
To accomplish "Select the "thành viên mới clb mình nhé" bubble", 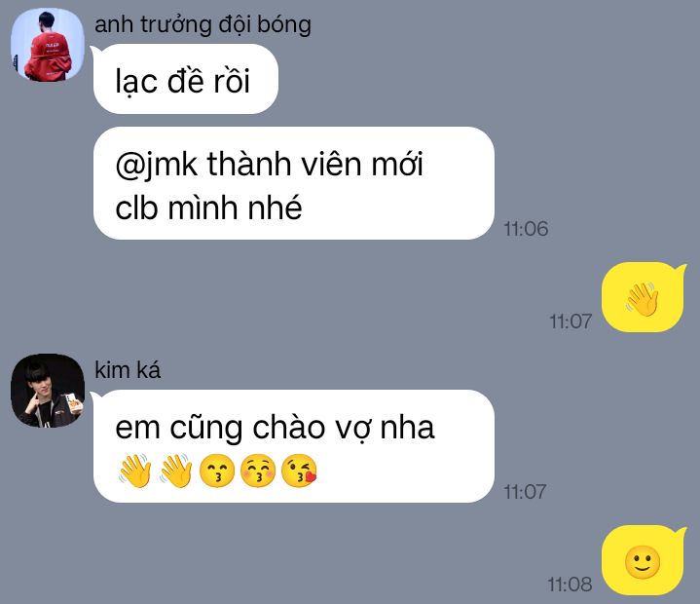I will (293, 183).
